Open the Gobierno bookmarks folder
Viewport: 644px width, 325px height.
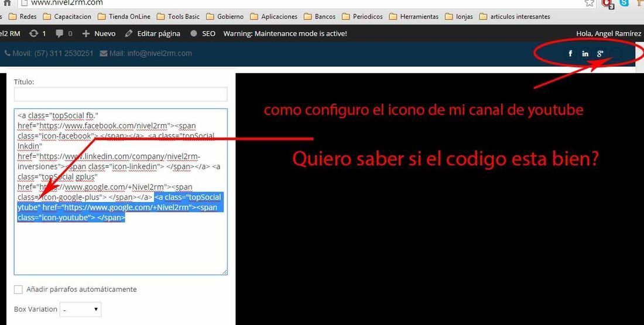pos(225,17)
